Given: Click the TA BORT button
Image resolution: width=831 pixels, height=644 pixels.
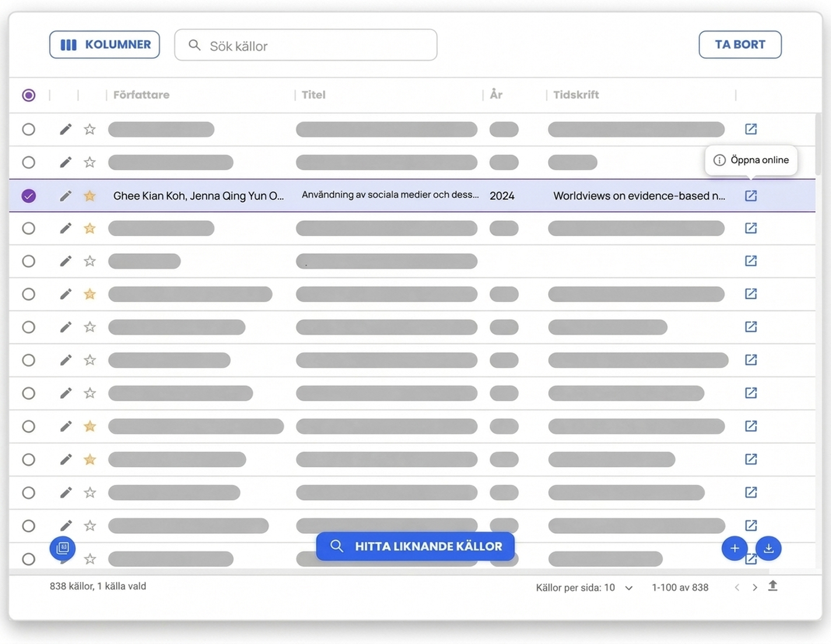Looking at the screenshot, I should pyautogui.click(x=740, y=45).
